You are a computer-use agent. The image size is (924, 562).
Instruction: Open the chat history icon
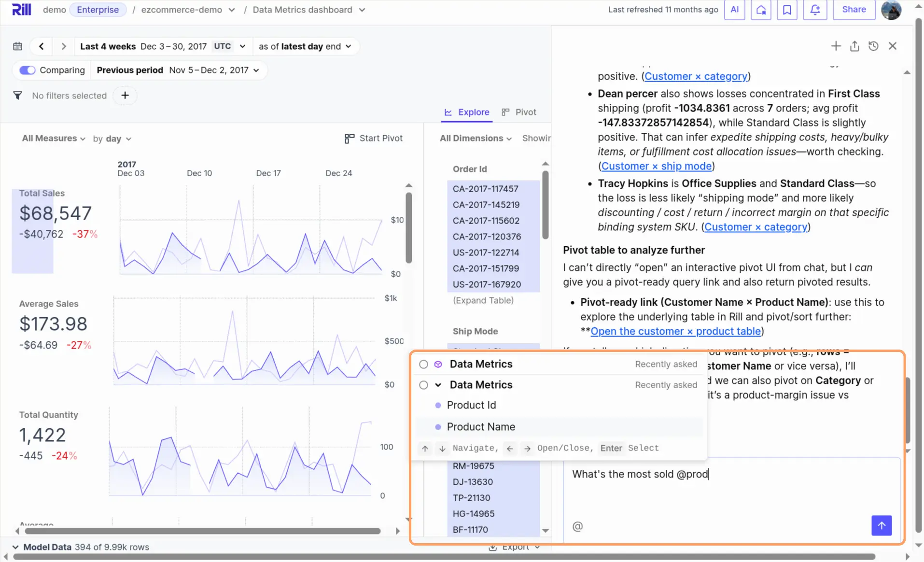click(873, 46)
